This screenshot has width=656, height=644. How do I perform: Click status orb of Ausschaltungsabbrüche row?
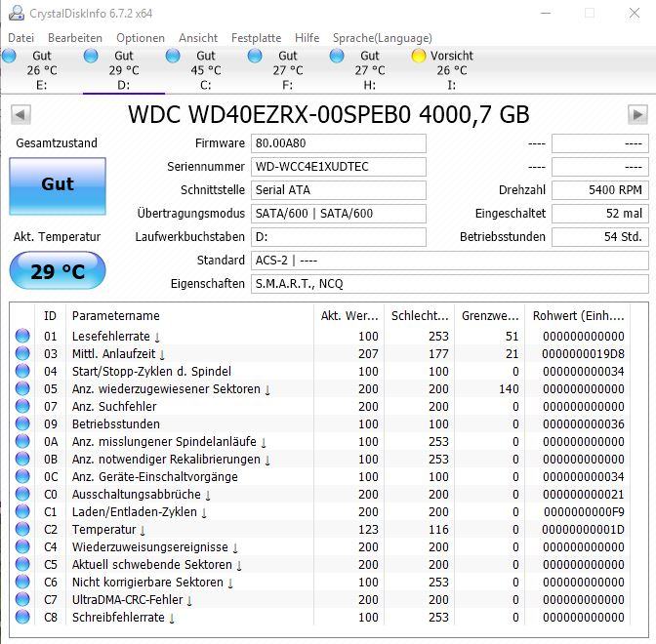[x=22, y=494]
